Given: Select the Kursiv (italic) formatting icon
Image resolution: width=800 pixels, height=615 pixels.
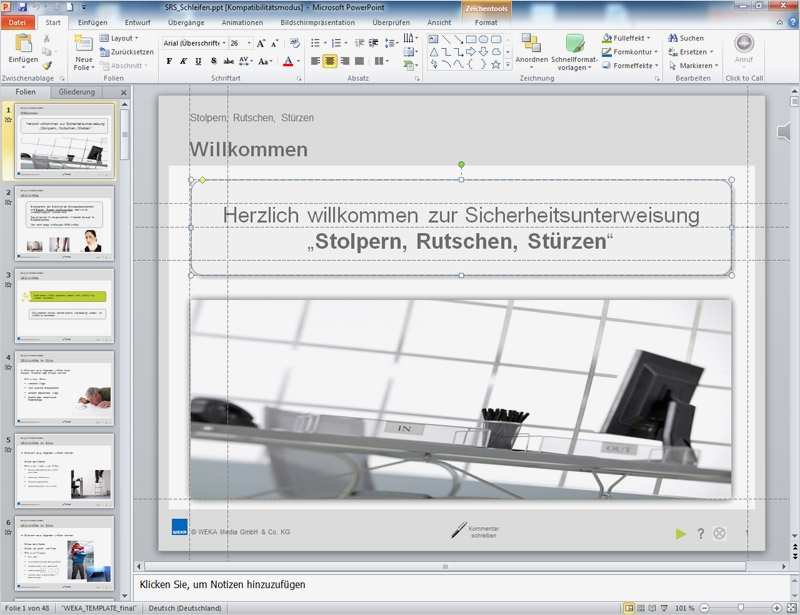Looking at the screenshot, I should 183,61.
